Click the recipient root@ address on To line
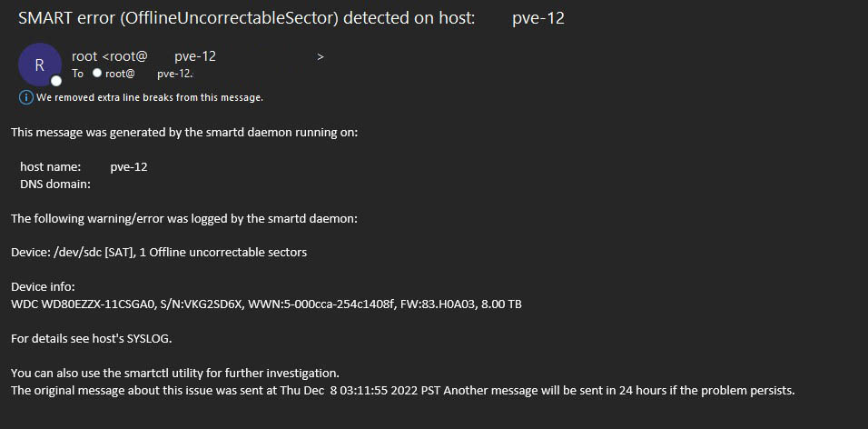Image resolution: width=868 pixels, height=429 pixels. [x=120, y=74]
